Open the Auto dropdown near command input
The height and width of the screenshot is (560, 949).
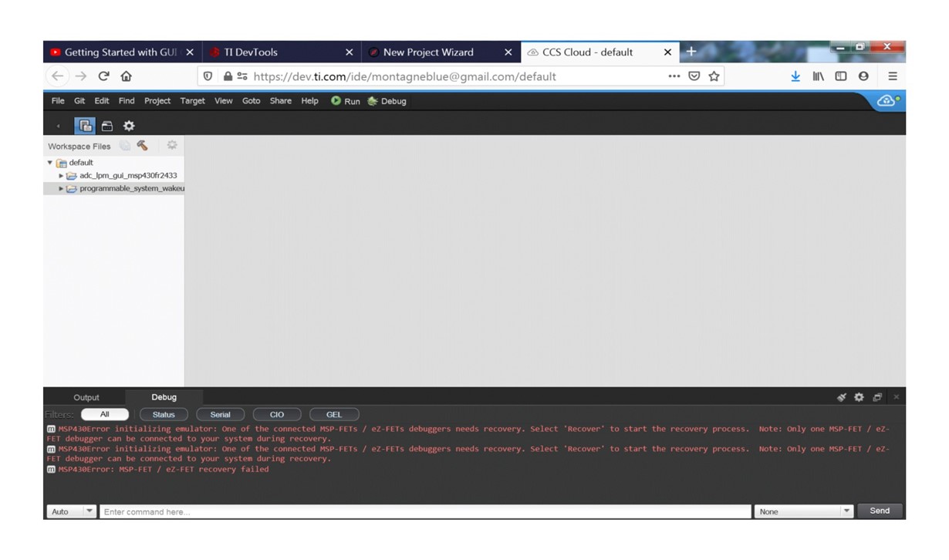72,511
